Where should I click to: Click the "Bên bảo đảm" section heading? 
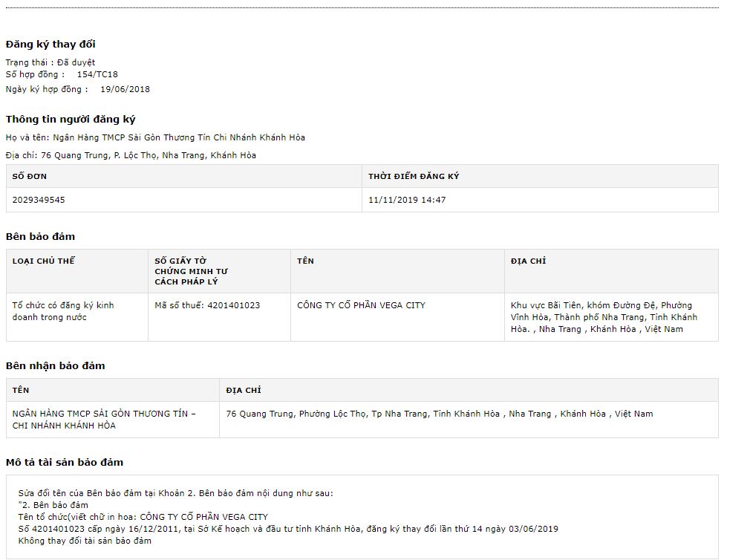[x=40, y=236]
